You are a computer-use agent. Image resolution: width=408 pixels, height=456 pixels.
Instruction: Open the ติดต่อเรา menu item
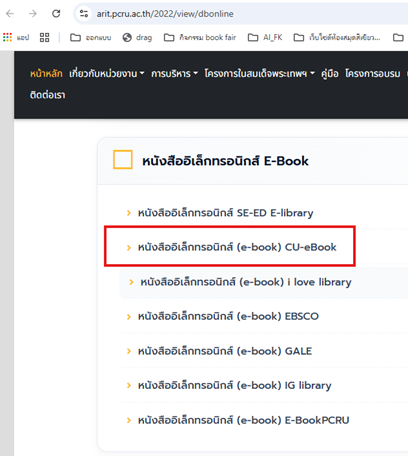(48, 95)
